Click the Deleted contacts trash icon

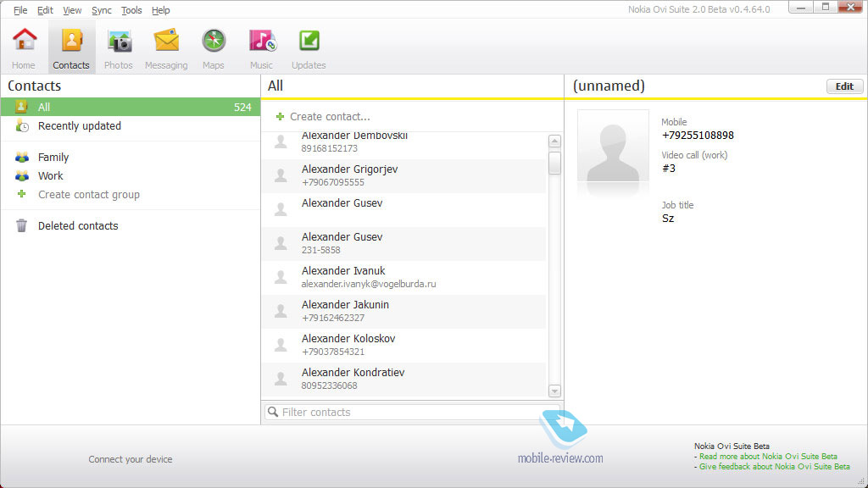[21, 225]
